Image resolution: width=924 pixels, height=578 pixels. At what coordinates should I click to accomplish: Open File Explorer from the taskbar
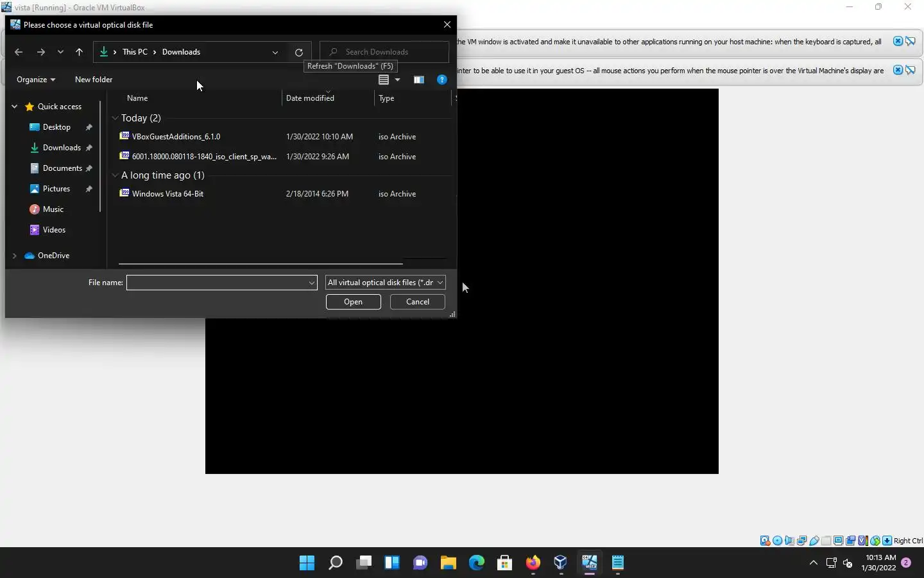[x=448, y=563]
